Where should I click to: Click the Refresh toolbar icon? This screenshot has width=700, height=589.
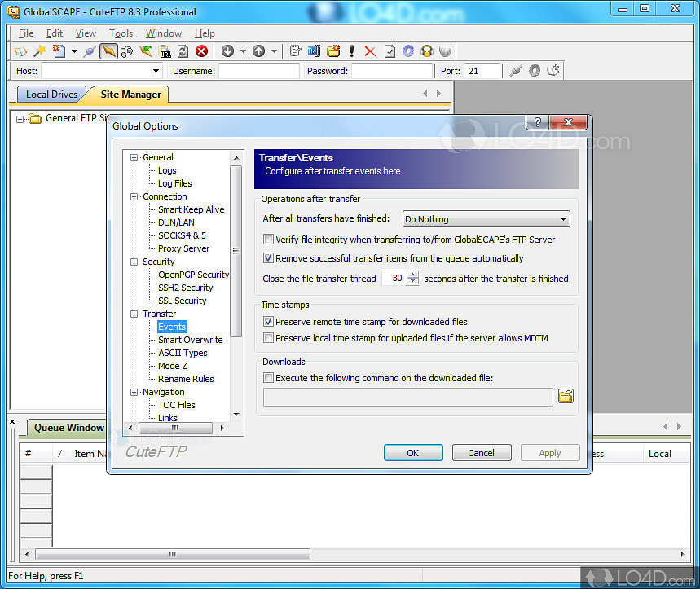coord(183,51)
